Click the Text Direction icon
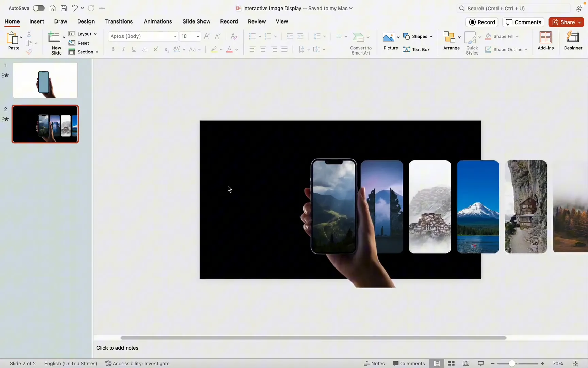This screenshot has width=588, height=368. click(x=301, y=50)
